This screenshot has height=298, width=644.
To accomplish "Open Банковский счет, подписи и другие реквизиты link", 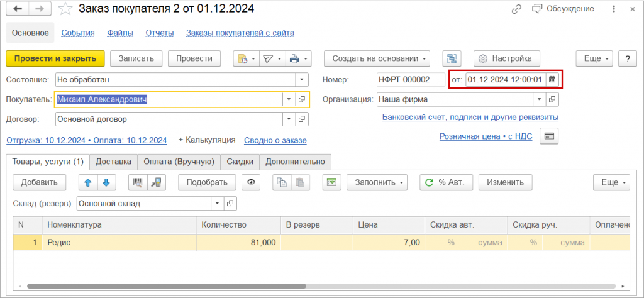I will coord(470,118).
